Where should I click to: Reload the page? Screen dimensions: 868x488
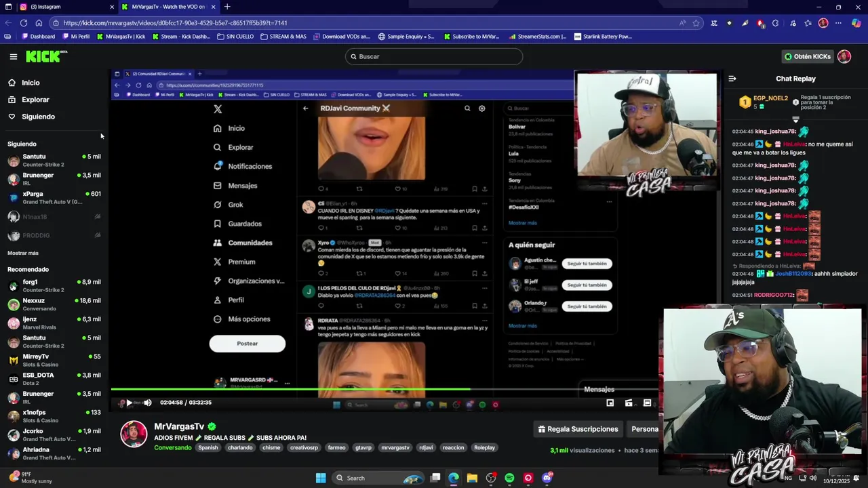click(24, 23)
